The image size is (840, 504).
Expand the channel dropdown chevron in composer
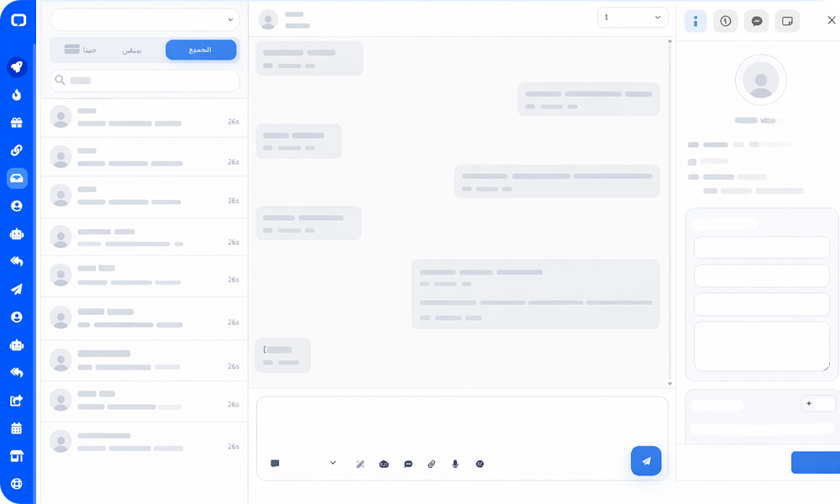tap(333, 463)
